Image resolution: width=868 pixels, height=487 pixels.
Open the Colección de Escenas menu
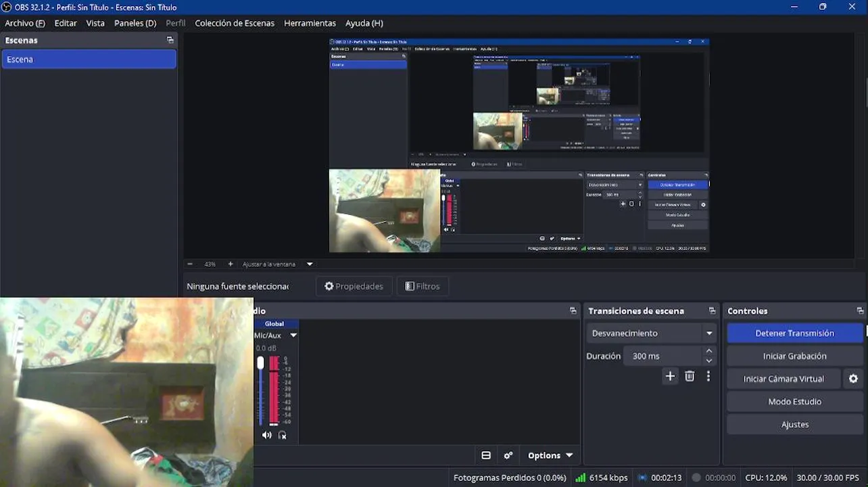coord(235,23)
